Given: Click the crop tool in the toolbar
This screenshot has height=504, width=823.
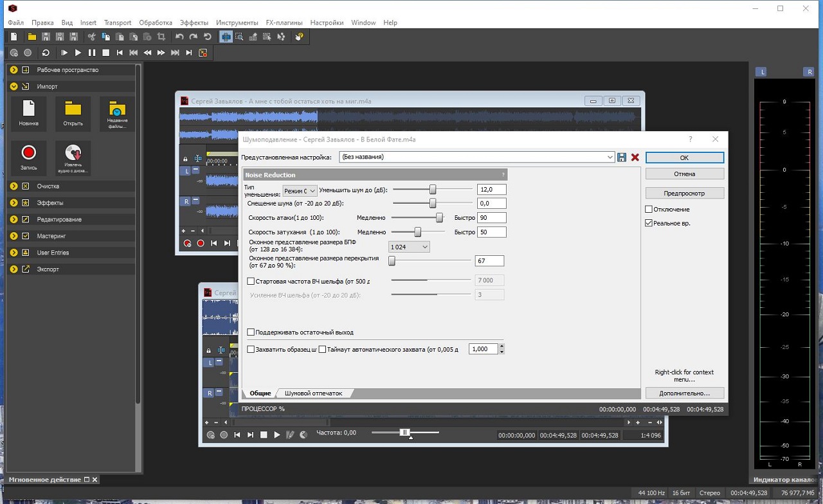Looking at the screenshot, I should point(161,37).
